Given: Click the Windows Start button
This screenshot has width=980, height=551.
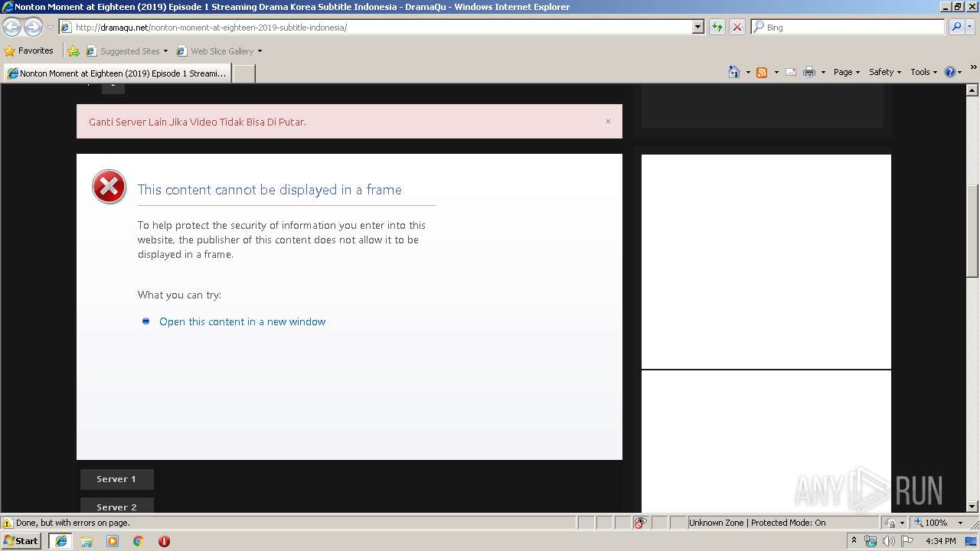Looking at the screenshot, I should pos(21,540).
